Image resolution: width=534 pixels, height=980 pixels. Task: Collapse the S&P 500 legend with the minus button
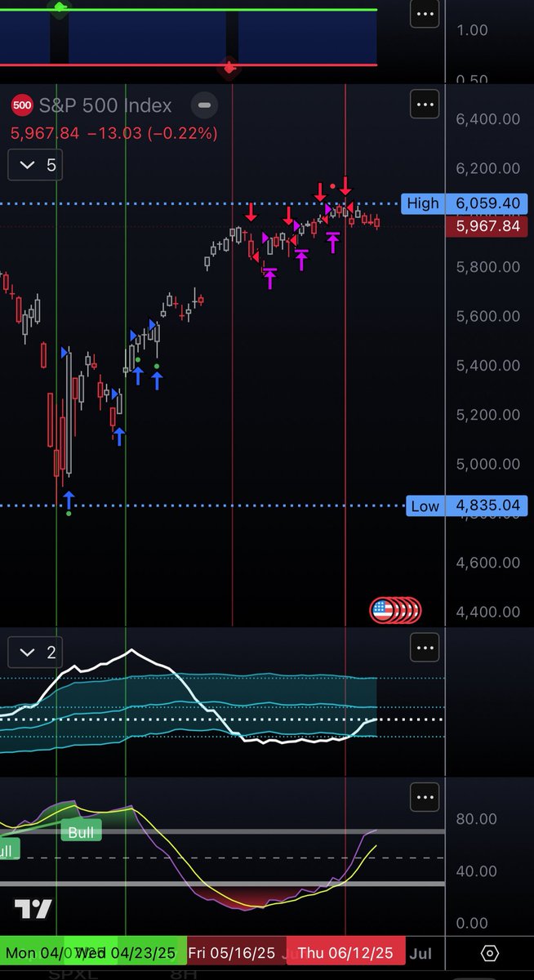coord(204,105)
